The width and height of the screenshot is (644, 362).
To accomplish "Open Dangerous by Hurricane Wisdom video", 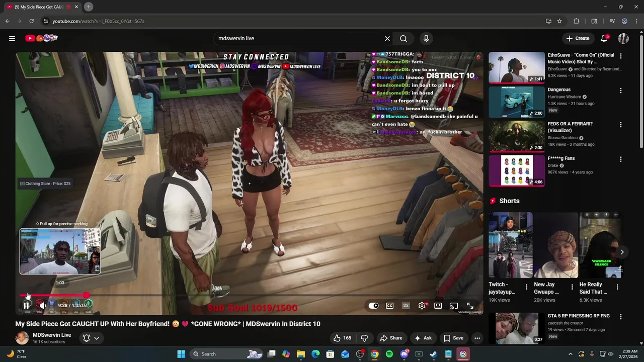I will point(517,102).
